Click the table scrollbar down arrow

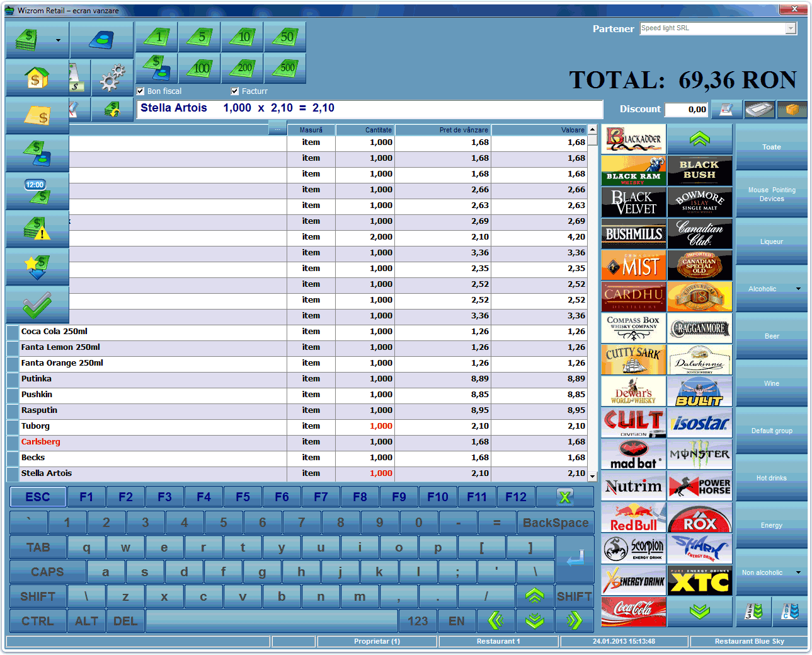click(x=593, y=477)
